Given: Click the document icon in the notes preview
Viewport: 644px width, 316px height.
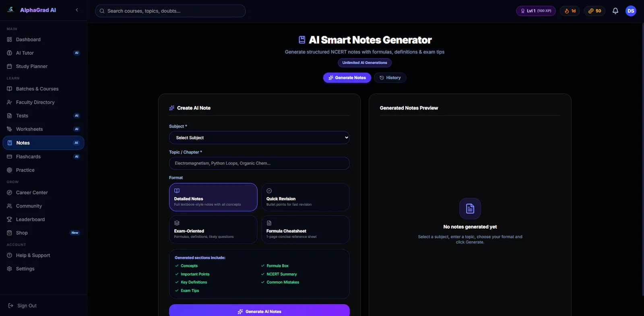Looking at the screenshot, I should pyautogui.click(x=470, y=209).
